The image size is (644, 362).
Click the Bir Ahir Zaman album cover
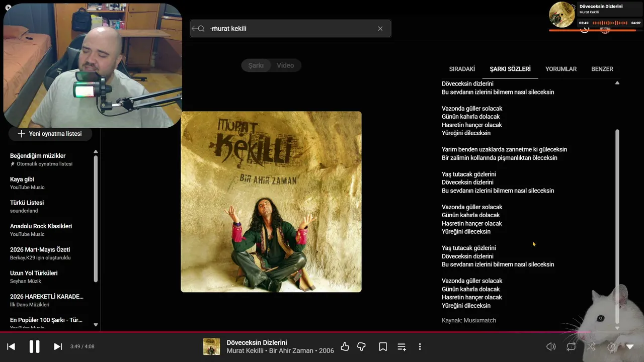tap(271, 202)
